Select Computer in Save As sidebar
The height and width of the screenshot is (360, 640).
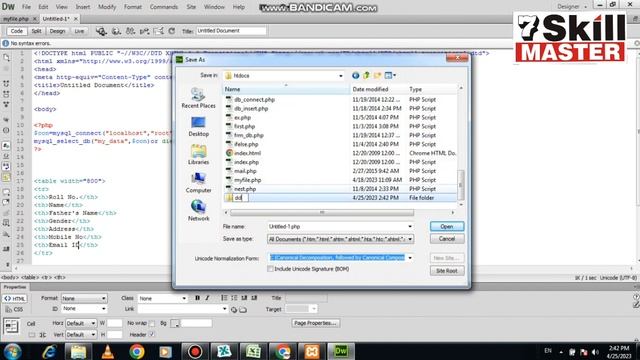pos(198,182)
